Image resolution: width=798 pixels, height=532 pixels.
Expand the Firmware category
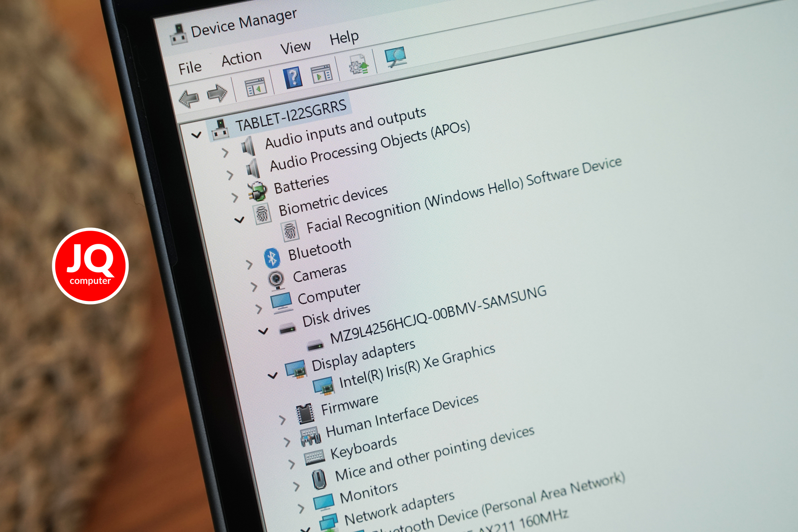click(283, 420)
